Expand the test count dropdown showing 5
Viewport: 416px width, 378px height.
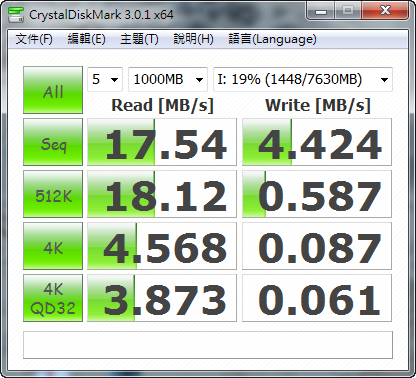[105, 79]
